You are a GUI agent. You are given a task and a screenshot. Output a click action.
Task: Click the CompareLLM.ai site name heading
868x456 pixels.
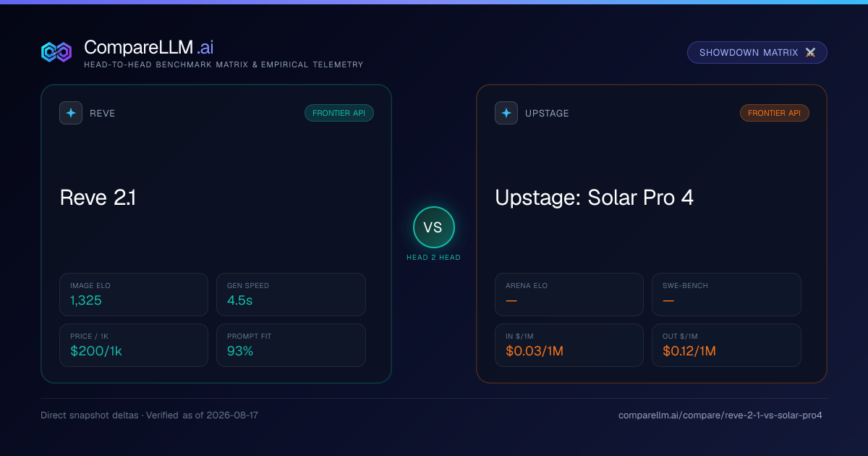(148, 47)
